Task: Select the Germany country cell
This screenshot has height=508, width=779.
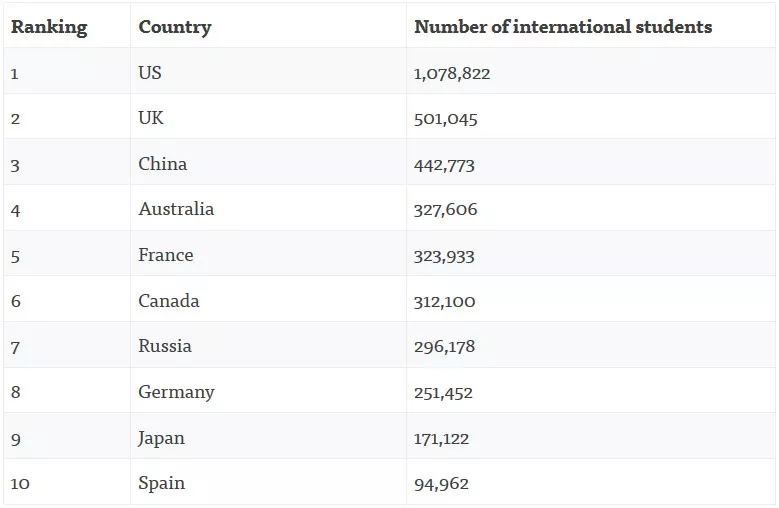Action: tap(176, 392)
